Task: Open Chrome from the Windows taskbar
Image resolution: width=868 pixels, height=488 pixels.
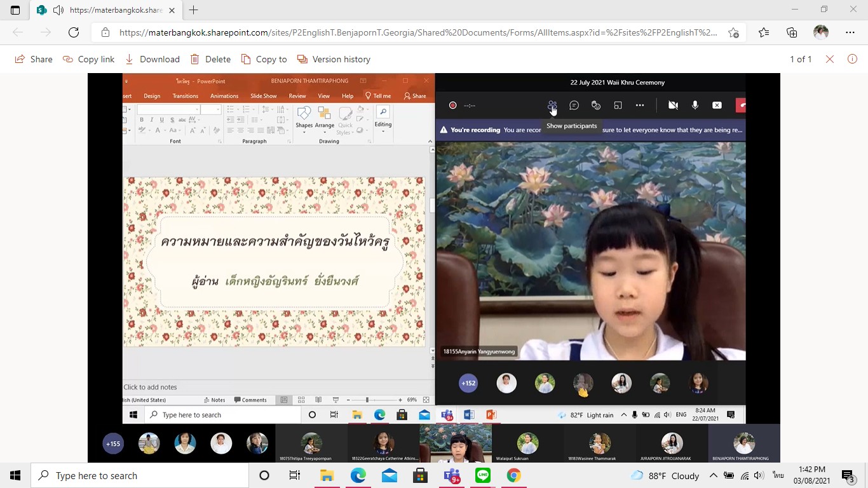Action: click(514, 475)
